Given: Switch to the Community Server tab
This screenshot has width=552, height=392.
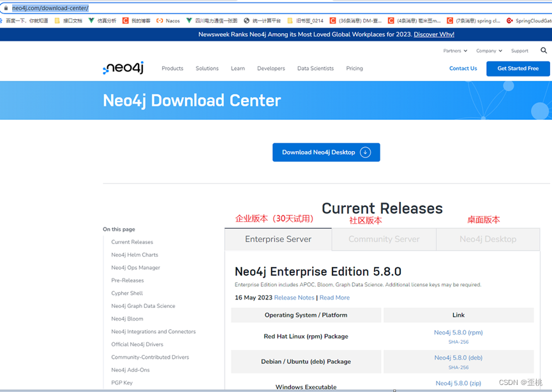Looking at the screenshot, I should pyautogui.click(x=384, y=239).
